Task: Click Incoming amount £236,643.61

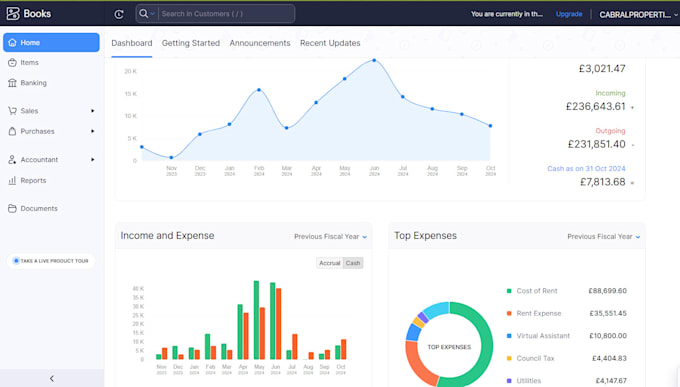Action: 595,106
